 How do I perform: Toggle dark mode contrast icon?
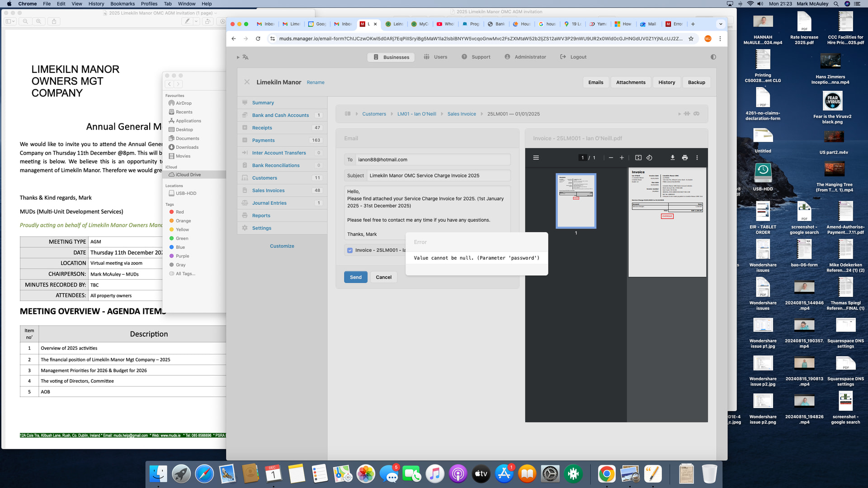point(713,57)
